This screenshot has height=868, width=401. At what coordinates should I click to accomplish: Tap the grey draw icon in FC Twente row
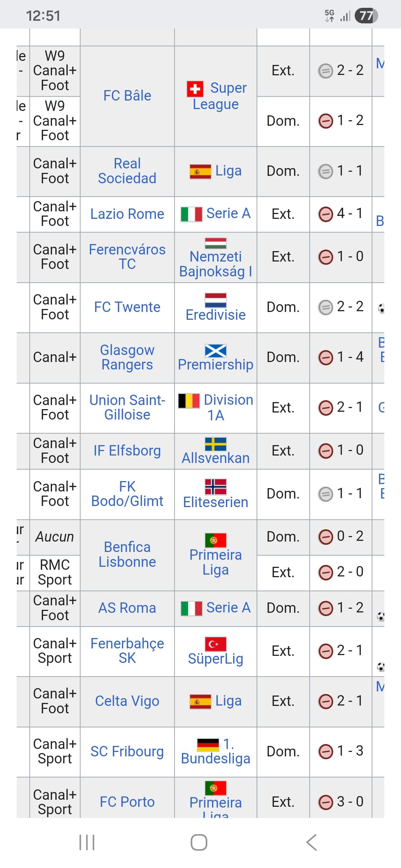coord(326,307)
